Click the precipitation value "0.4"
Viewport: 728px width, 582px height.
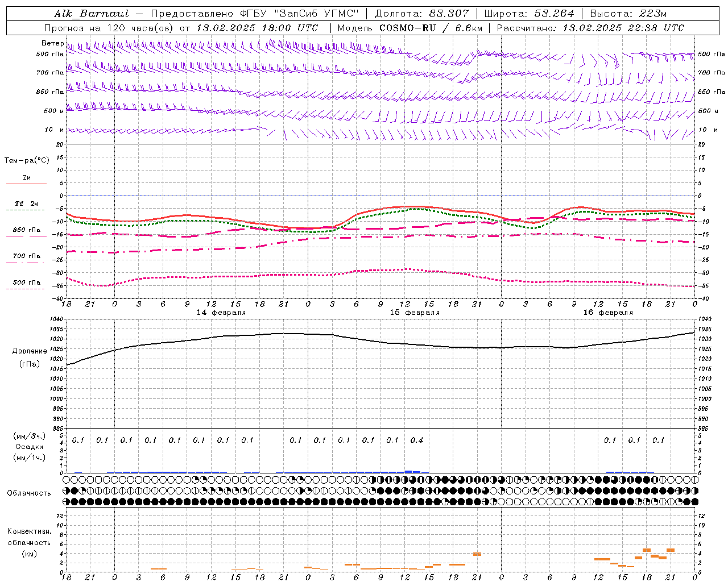coord(417,440)
